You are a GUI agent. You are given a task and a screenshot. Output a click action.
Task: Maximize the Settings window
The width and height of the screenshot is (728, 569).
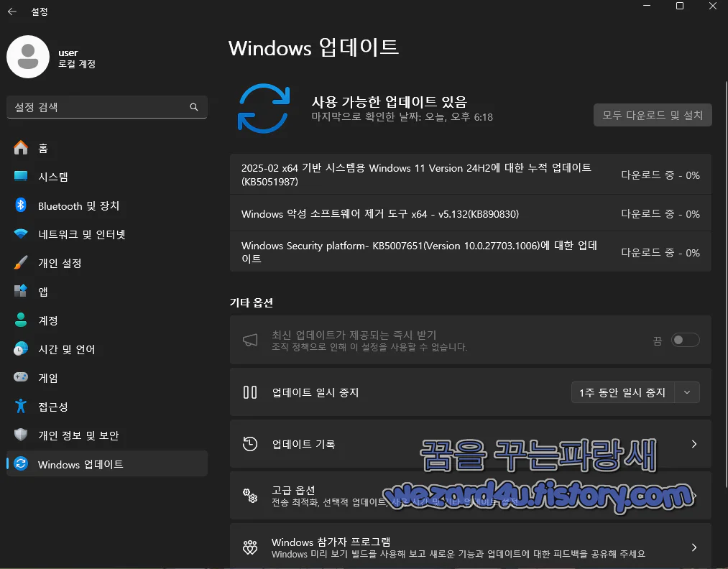point(680,6)
